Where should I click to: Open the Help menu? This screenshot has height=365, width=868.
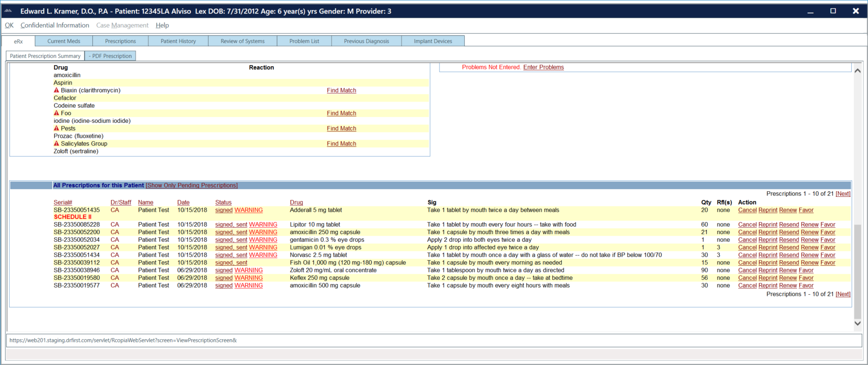[162, 25]
